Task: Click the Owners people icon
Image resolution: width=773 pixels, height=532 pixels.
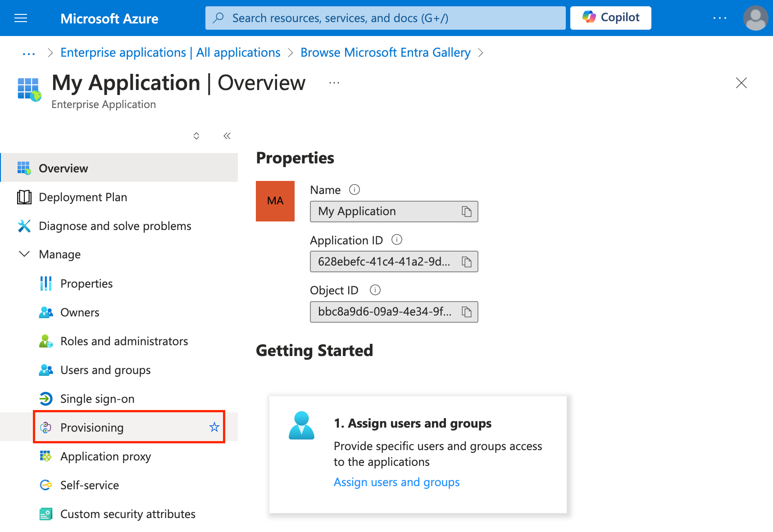Action: tap(46, 312)
